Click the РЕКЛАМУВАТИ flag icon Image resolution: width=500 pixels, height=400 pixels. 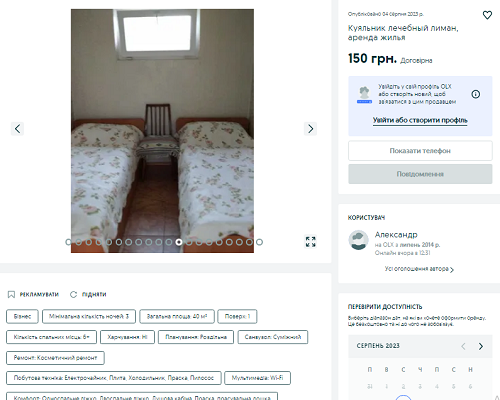pyautogui.click(x=11, y=294)
